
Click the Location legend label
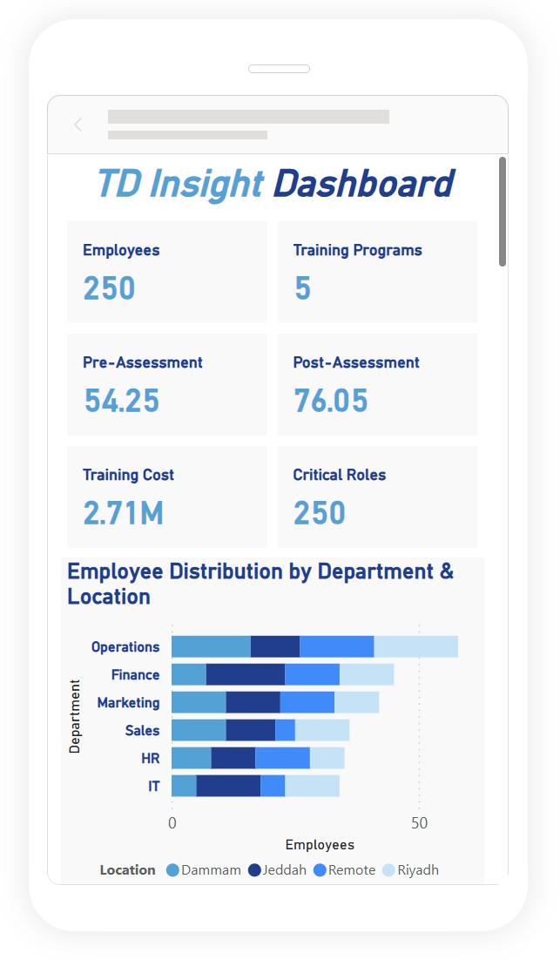click(127, 870)
